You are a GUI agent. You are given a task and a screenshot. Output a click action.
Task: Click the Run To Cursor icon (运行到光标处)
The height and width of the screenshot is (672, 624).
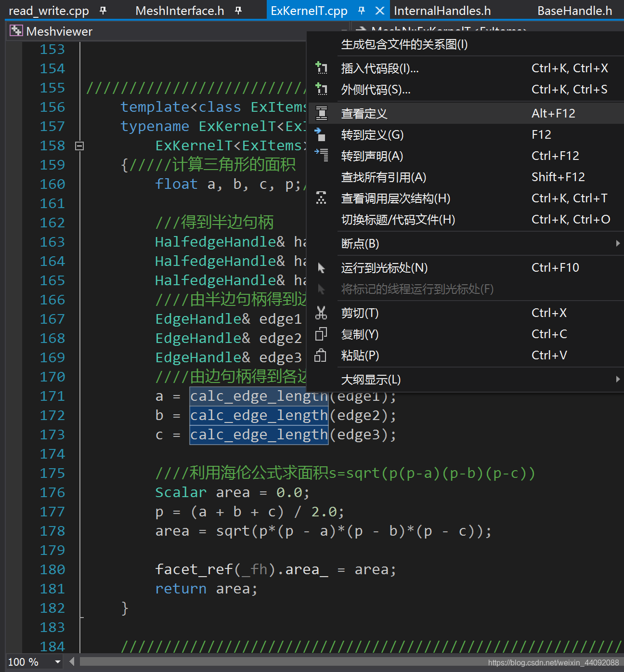click(x=321, y=267)
